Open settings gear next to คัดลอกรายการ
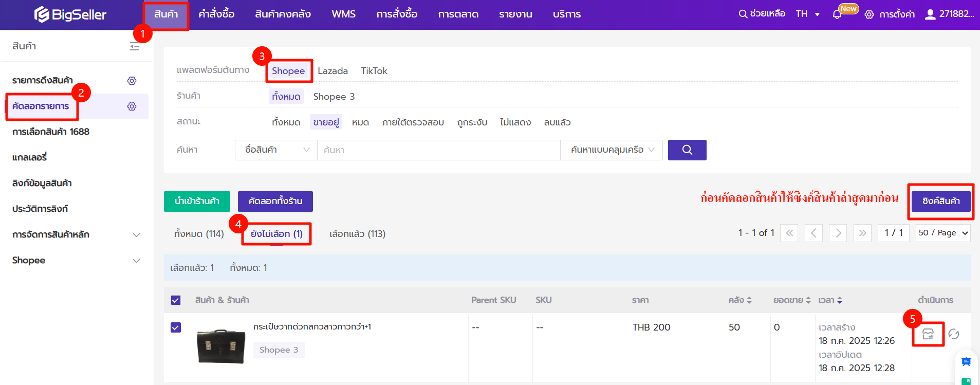This screenshot has height=385, width=980. [x=132, y=106]
